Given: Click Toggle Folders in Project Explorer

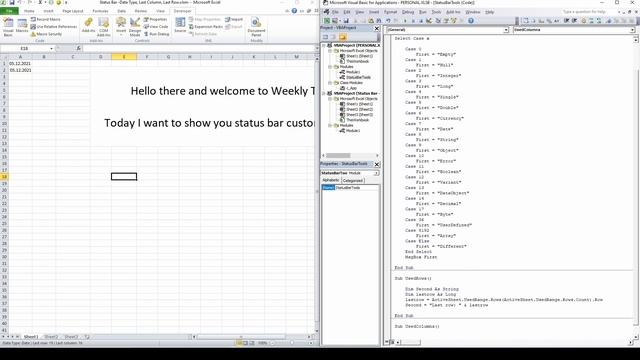Looking at the screenshot, I should pos(342,37).
